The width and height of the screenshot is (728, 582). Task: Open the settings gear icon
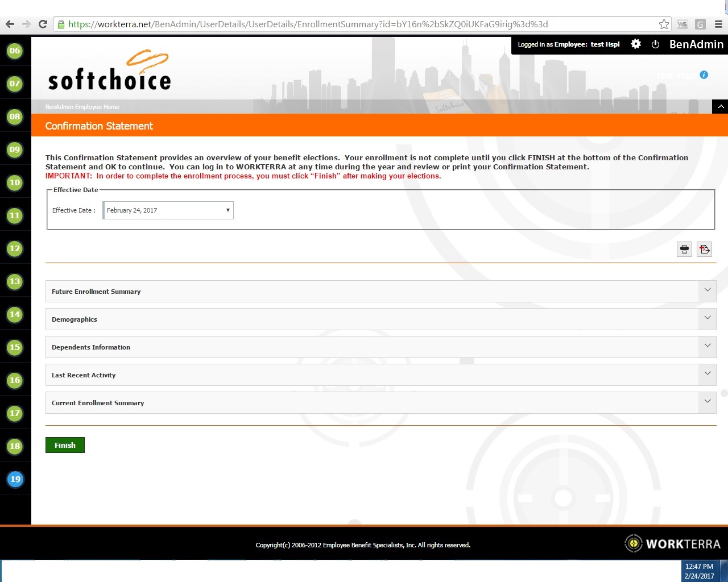click(x=636, y=44)
